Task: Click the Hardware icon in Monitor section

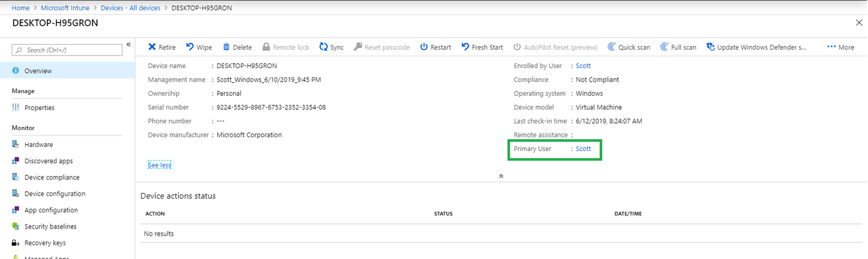Action: (x=16, y=144)
